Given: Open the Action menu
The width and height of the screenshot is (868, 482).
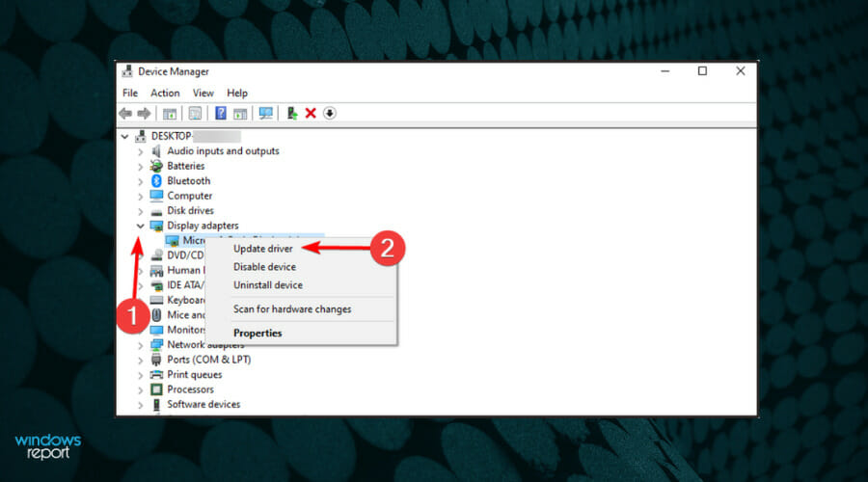Looking at the screenshot, I should [x=165, y=93].
